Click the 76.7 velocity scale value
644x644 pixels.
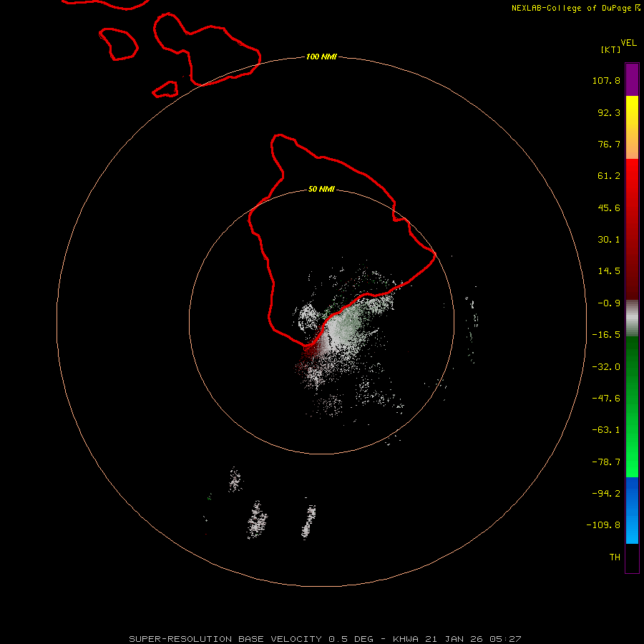coord(609,144)
